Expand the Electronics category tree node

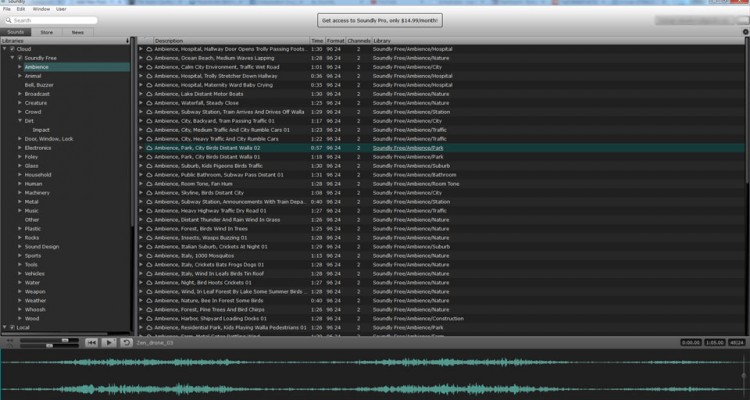coord(20,147)
